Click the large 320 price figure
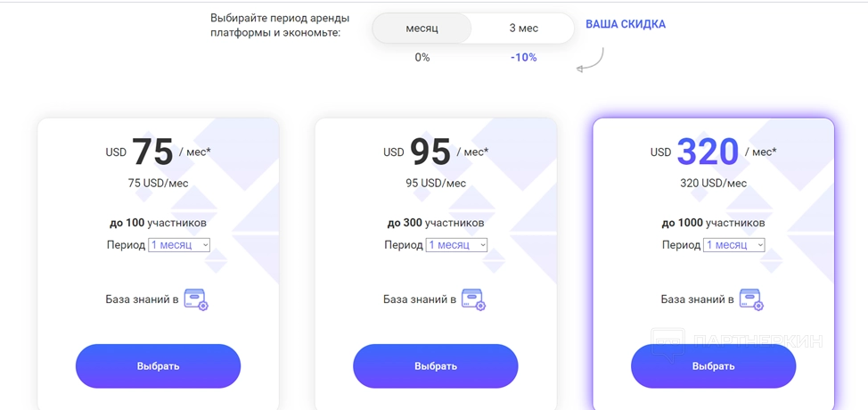 [x=708, y=152]
